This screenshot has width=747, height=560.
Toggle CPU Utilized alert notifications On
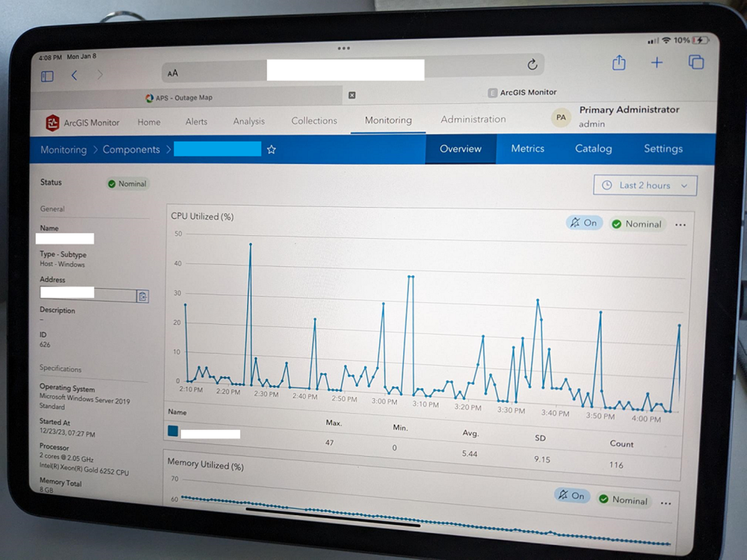(x=584, y=222)
